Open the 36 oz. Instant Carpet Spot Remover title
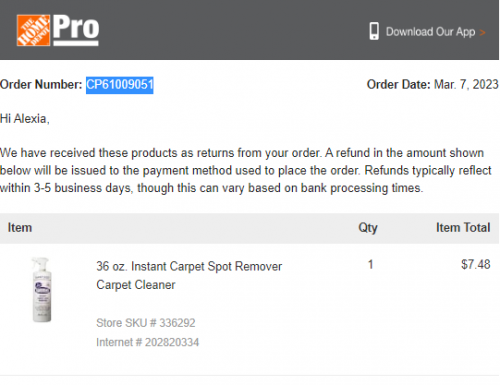Viewport: 500px width, 385px height. tap(189, 267)
